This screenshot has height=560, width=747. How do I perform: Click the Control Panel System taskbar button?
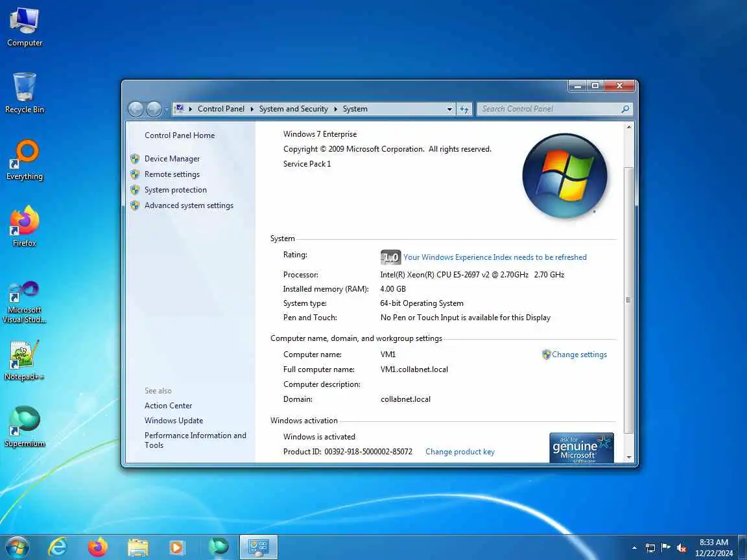(x=258, y=548)
